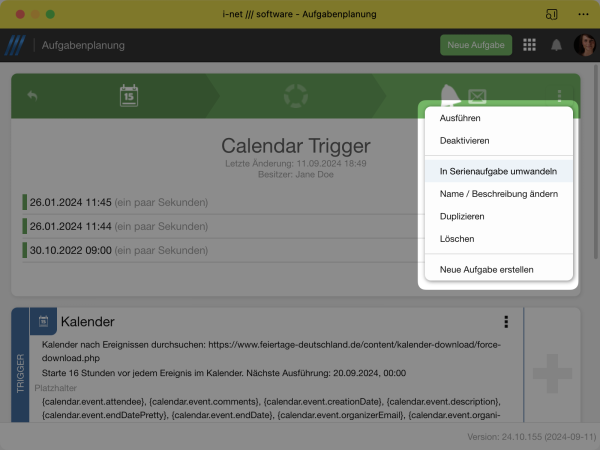This screenshot has height=450, width=600.
Task: Click the i-net logo in header
Action: point(15,45)
